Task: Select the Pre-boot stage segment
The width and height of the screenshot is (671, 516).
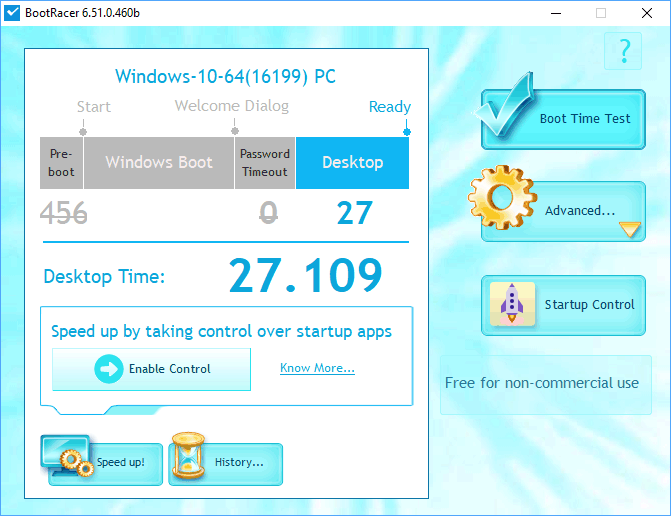Action: point(61,163)
